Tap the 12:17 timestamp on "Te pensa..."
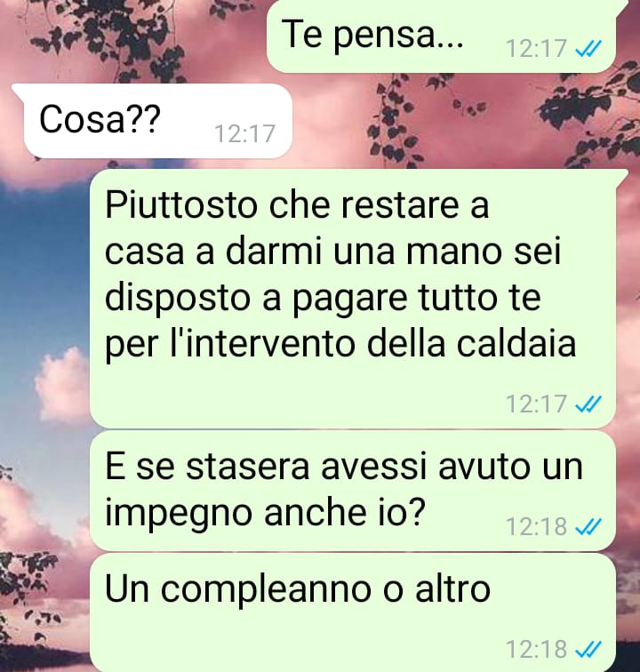Viewport: 640px width, 672px height. click(x=536, y=48)
